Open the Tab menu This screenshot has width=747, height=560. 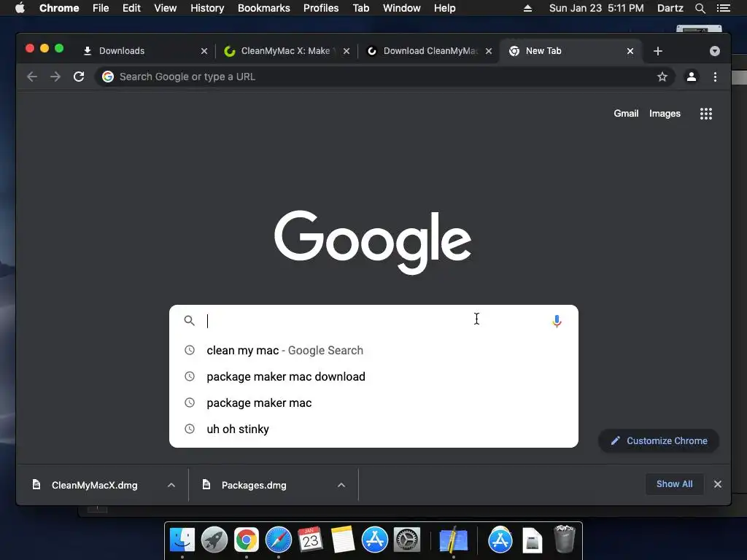[361, 8]
